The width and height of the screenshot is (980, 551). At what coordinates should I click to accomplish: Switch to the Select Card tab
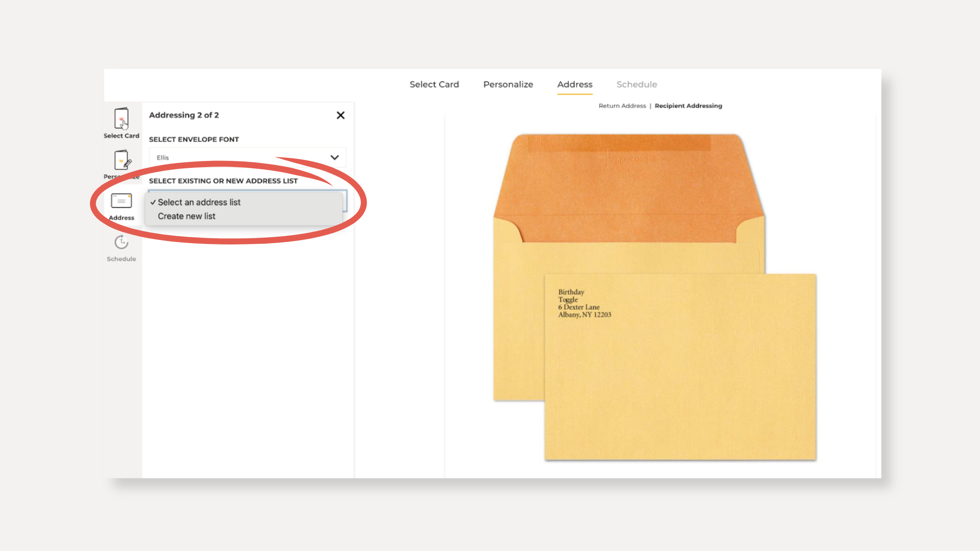[434, 84]
